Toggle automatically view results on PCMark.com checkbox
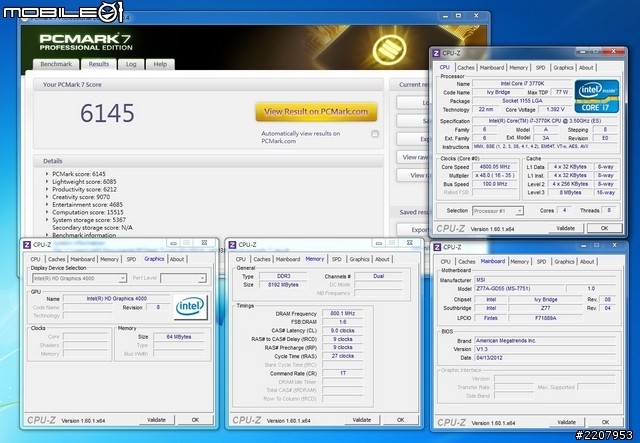The height and width of the screenshot is (443, 640). pos(375,134)
